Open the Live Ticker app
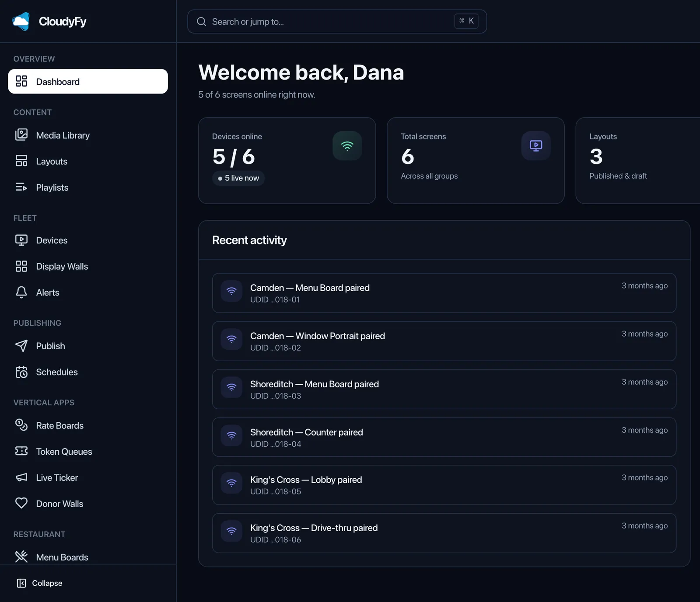The width and height of the screenshot is (700, 602). [x=88, y=477]
